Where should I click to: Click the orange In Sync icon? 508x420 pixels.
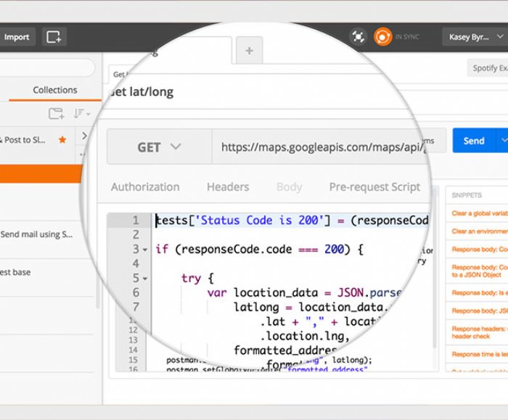pyautogui.click(x=382, y=36)
